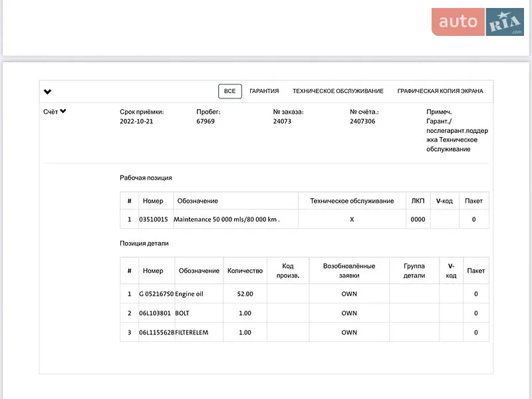This screenshot has height=399, width=532.
Task: Click OWN in the Engine oil row
Action: (349, 294)
